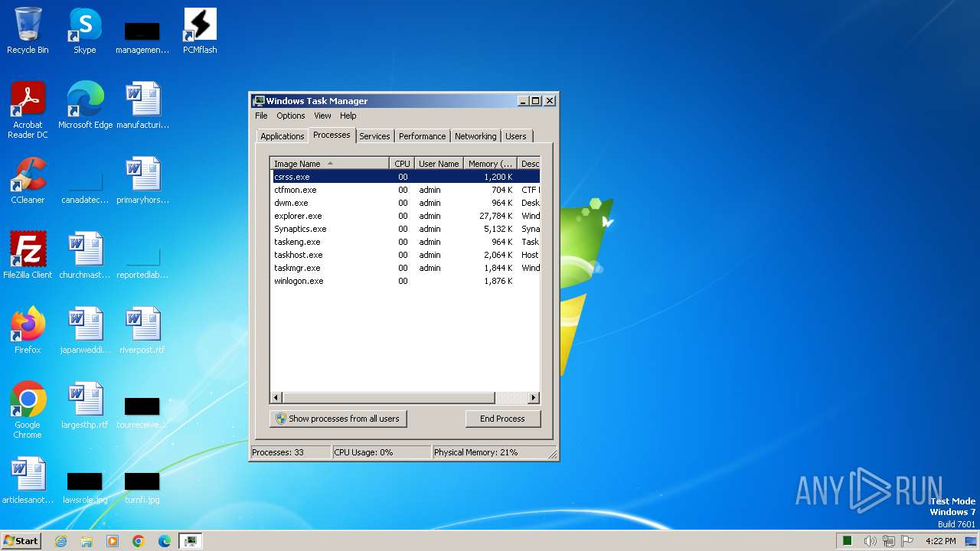Click the Edge taskbar icon
980x551 pixels.
tap(165, 541)
